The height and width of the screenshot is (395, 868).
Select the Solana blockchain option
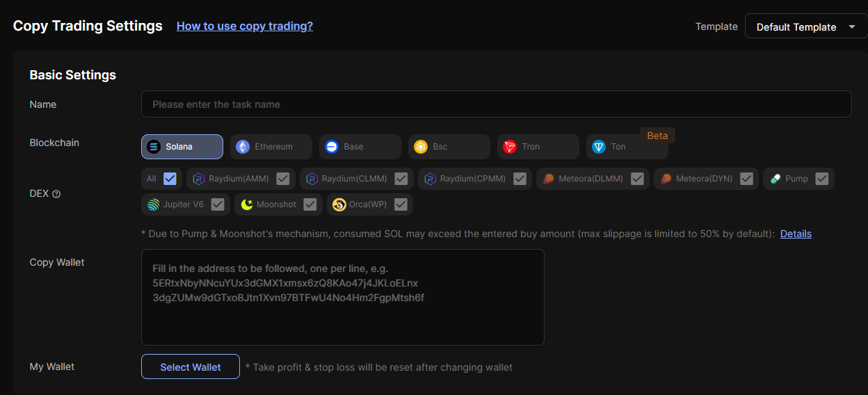(182, 147)
